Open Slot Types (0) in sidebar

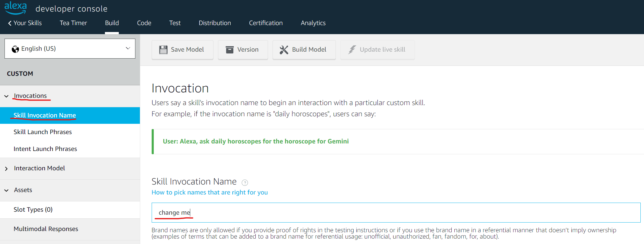[x=70, y=210]
